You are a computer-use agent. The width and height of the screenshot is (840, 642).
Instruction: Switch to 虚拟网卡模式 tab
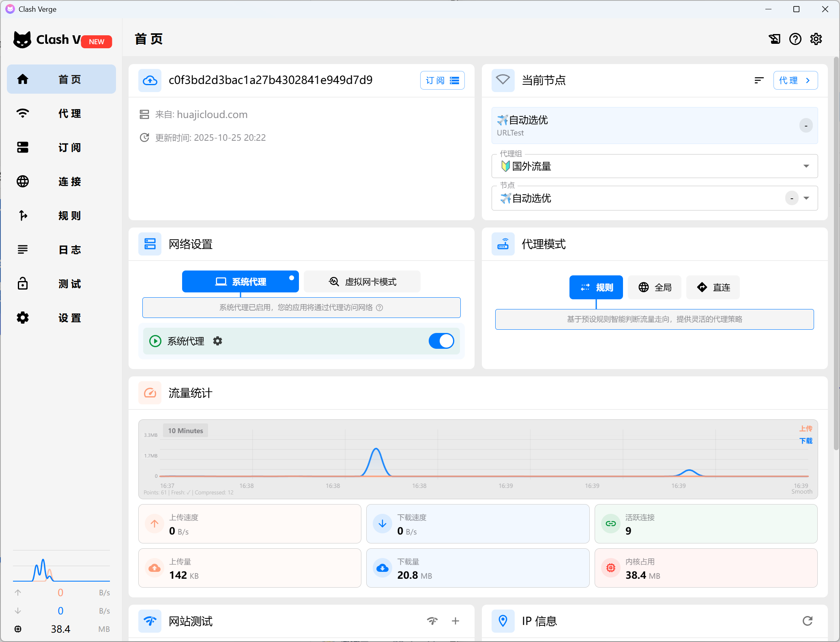coord(362,281)
